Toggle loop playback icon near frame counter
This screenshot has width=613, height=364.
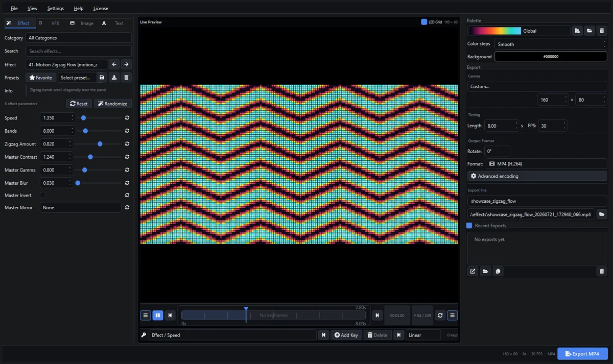(440, 316)
